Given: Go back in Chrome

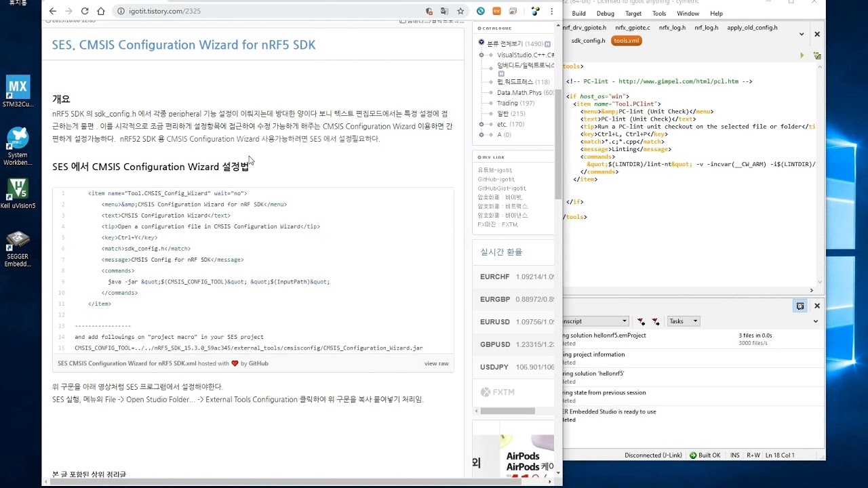Looking at the screenshot, I should (x=53, y=11).
